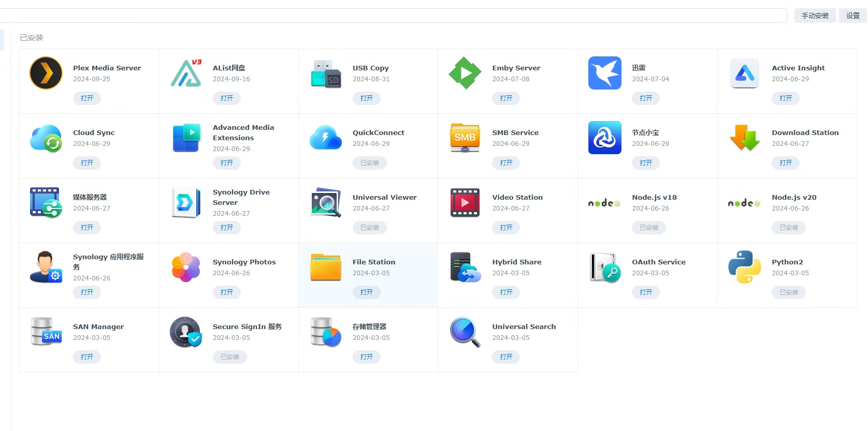
Task: Click 打开 for Advanced Media Extensions
Action: point(227,162)
